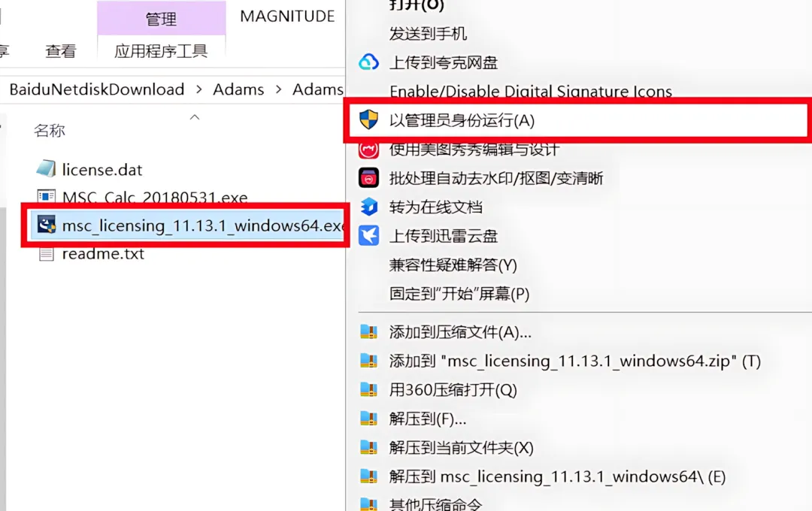812x511 pixels.
Task: Switch to the 查看 ribbon tab
Action: point(61,51)
